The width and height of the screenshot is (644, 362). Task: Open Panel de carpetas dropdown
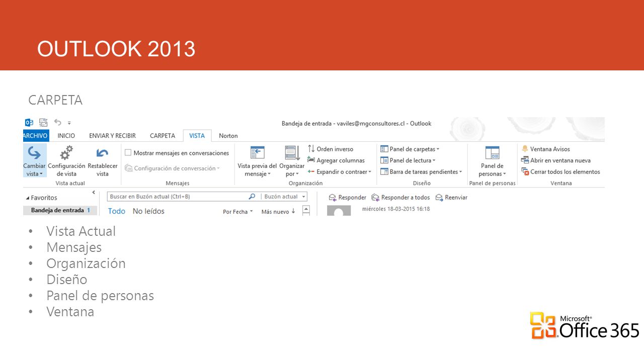410,149
